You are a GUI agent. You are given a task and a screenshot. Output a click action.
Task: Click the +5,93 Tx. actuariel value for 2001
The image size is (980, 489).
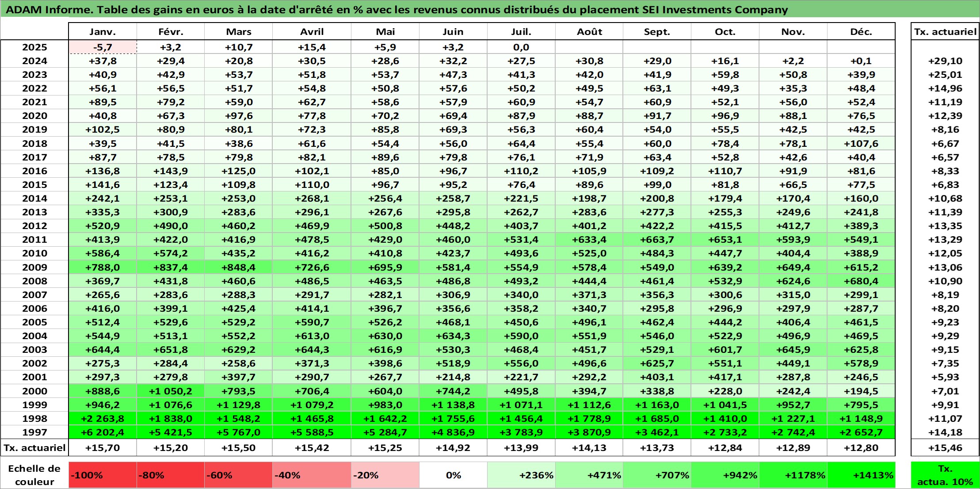tap(945, 377)
